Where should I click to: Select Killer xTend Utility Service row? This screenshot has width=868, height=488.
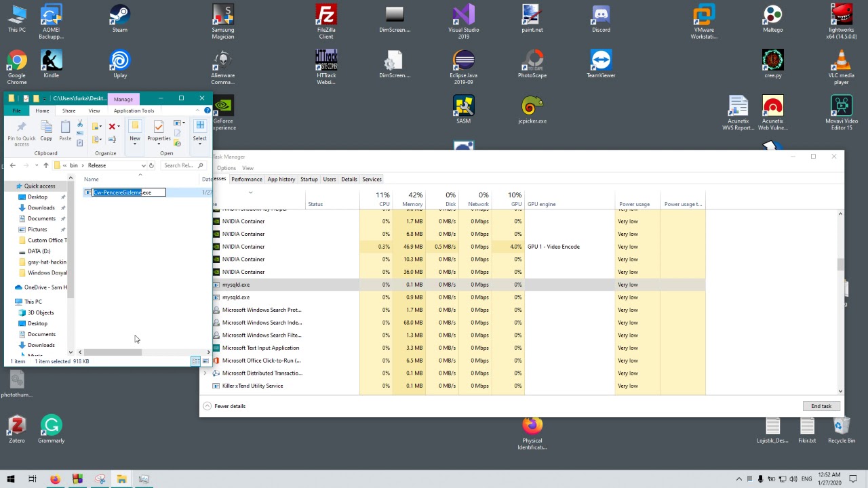[x=453, y=386]
